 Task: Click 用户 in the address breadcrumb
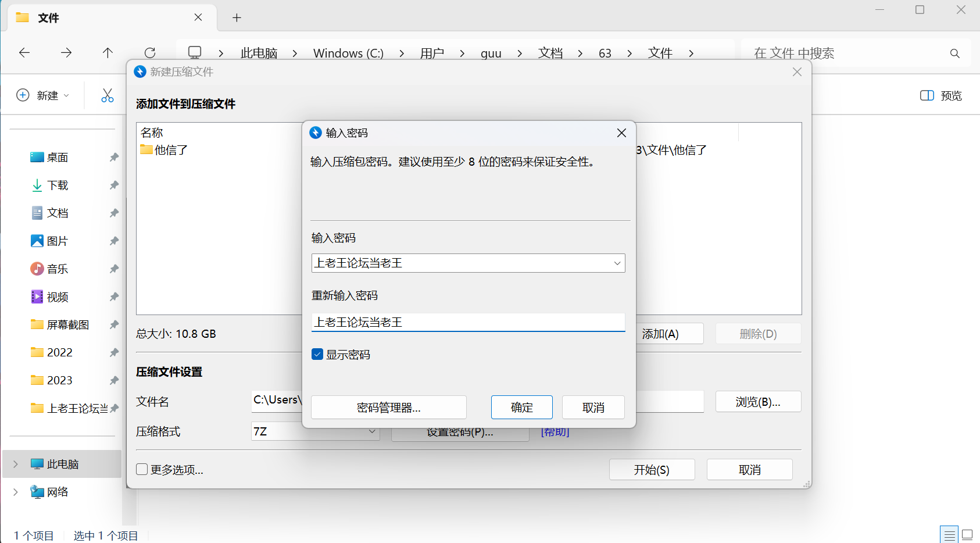point(432,53)
